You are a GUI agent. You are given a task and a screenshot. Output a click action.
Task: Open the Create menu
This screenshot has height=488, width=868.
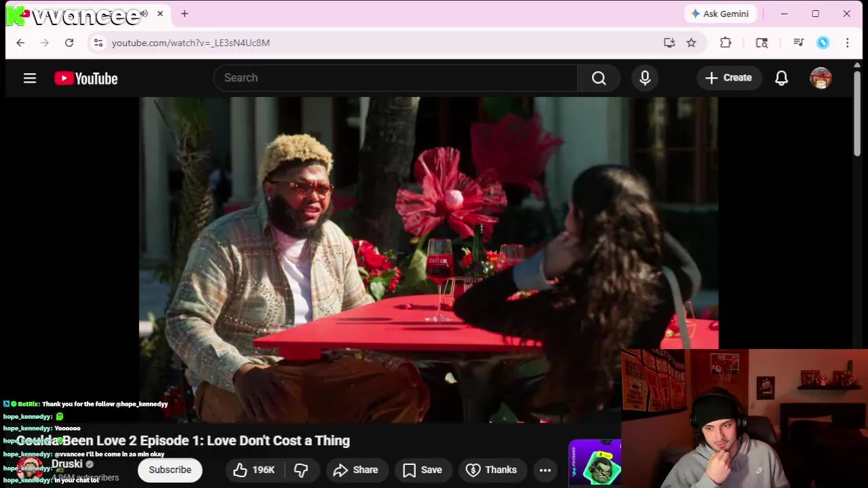pyautogui.click(x=728, y=78)
